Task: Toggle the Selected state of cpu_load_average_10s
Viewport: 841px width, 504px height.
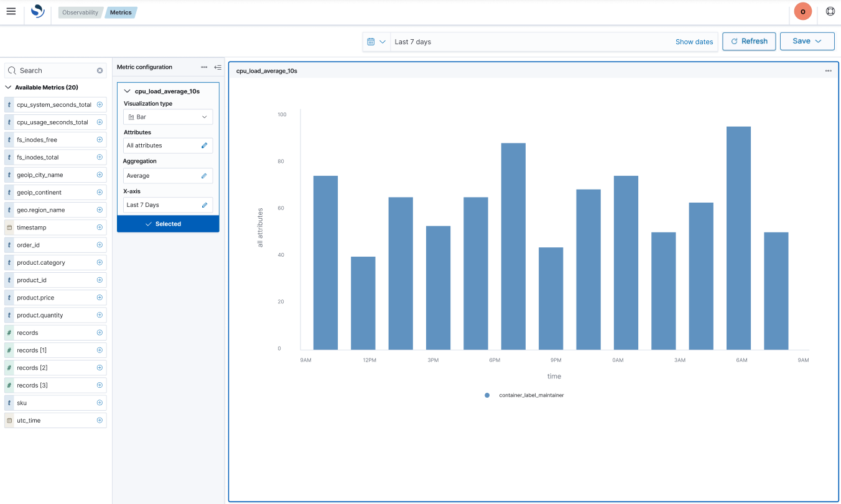Action: point(168,223)
